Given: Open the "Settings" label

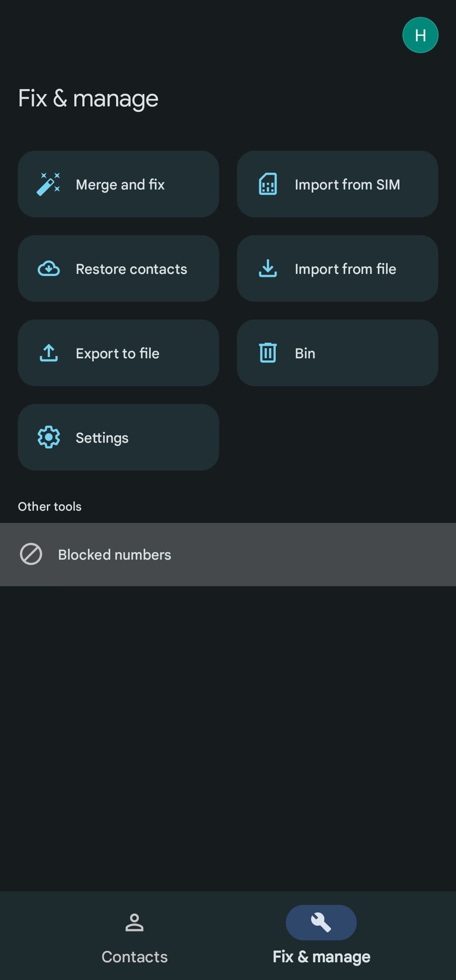Looking at the screenshot, I should (102, 438).
